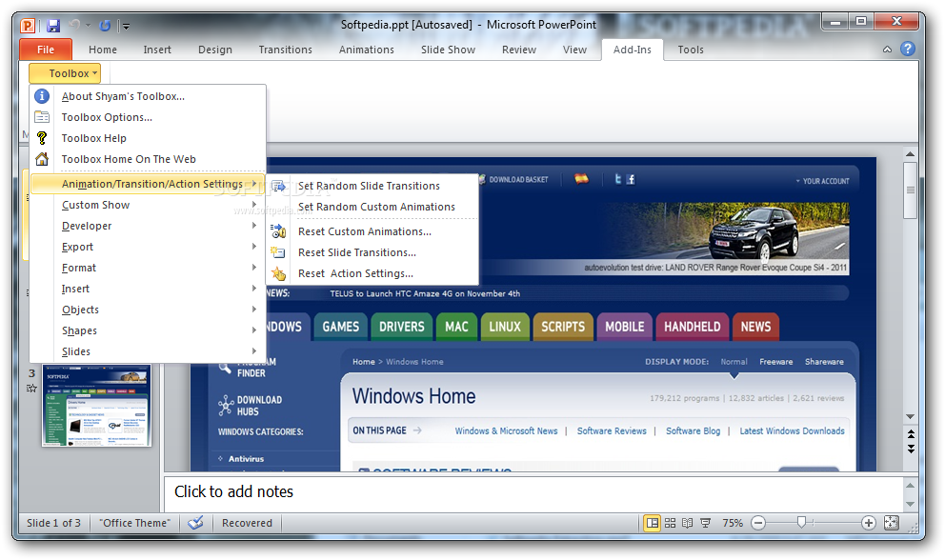945x560 pixels.
Task: Click the slide vertical scrollbar up arrow
Action: tap(910, 154)
